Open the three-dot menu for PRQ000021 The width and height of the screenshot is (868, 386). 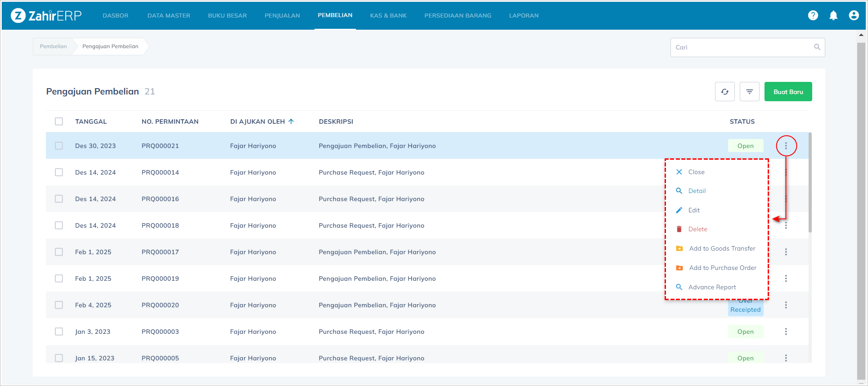(786, 146)
